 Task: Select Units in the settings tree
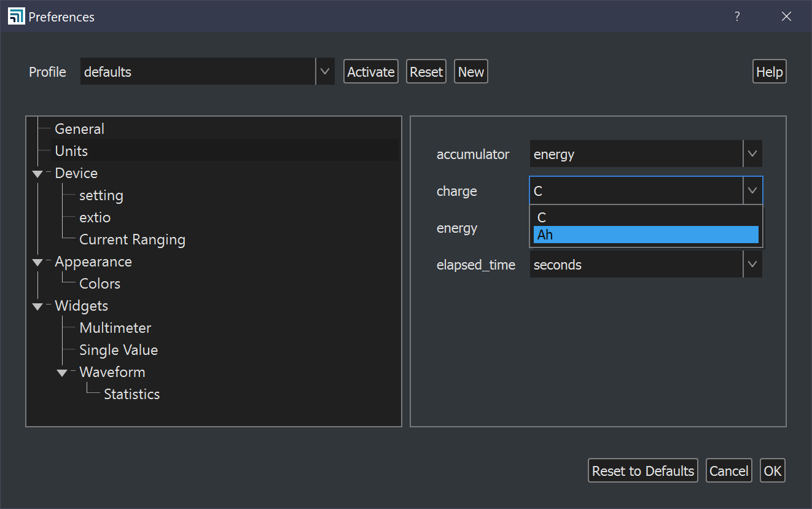71,150
